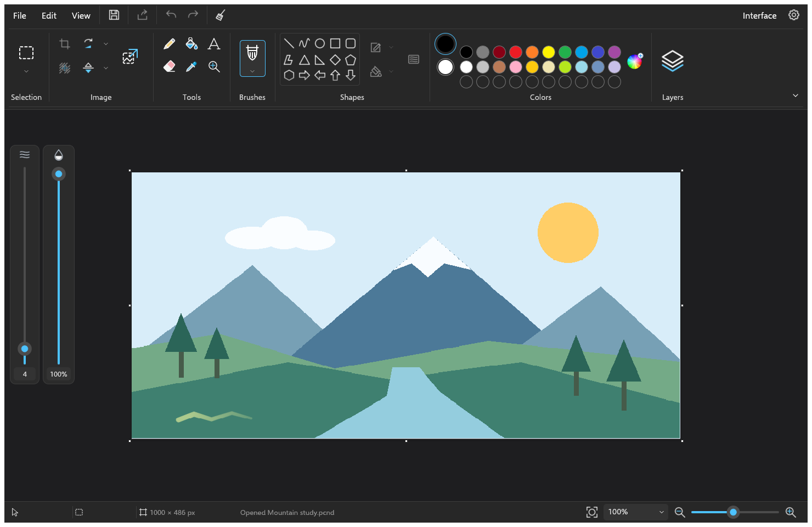This screenshot has height=527, width=812.
Task: Select the Right arrow shape
Action: [304, 75]
